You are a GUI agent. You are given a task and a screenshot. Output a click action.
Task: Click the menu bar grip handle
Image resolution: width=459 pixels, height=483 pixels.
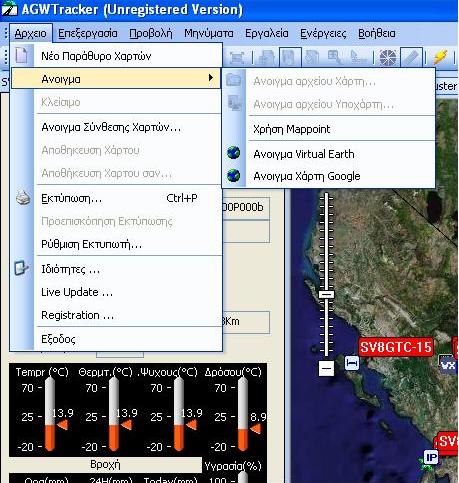coord(5,33)
